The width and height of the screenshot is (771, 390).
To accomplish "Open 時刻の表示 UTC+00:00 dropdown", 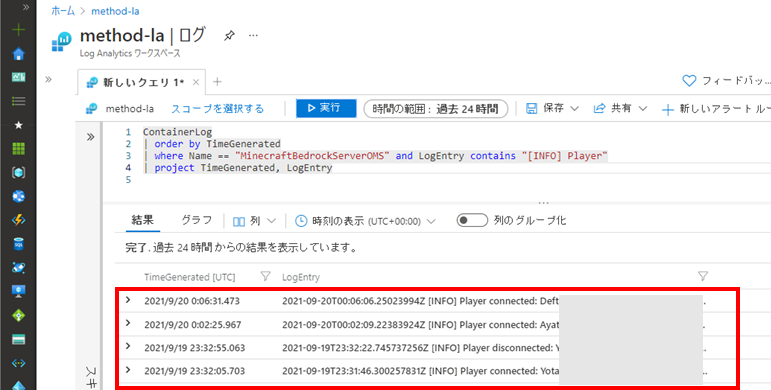I will 365,221.
